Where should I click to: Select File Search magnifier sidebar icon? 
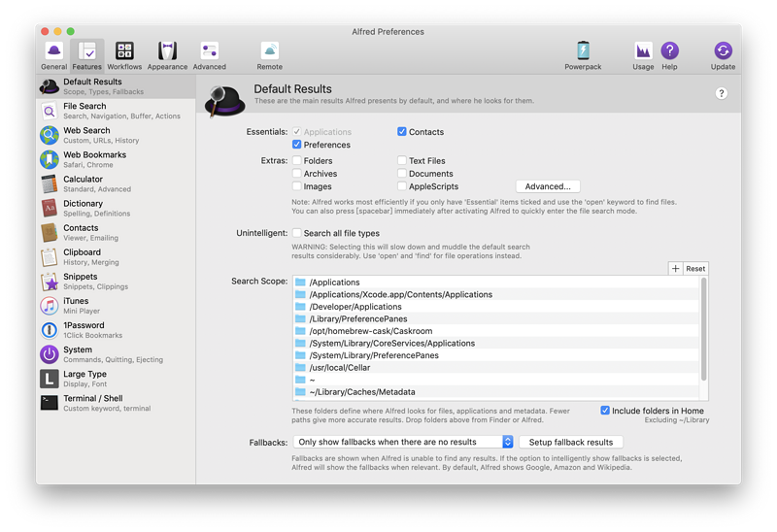coord(50,111)
